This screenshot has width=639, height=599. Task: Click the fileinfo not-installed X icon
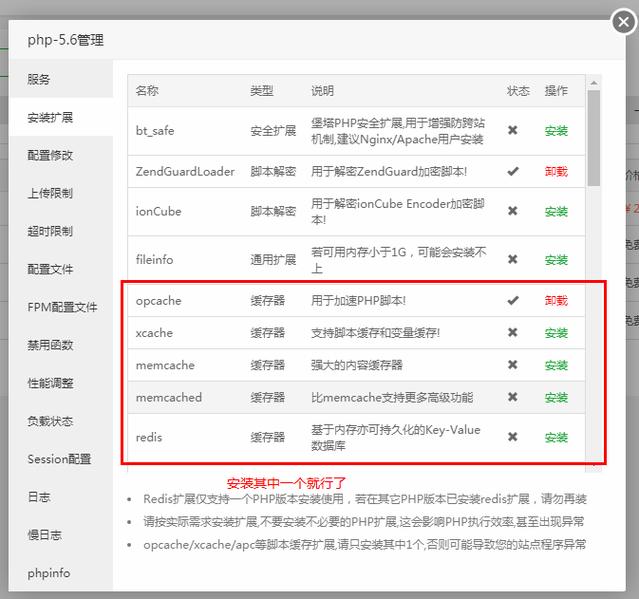513,259
